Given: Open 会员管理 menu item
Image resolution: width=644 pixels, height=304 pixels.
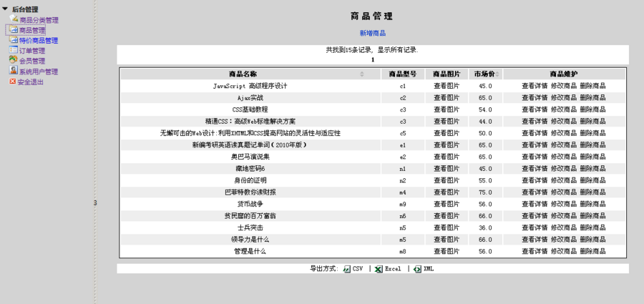Looking at the screenshot, I should click(32, 62).
